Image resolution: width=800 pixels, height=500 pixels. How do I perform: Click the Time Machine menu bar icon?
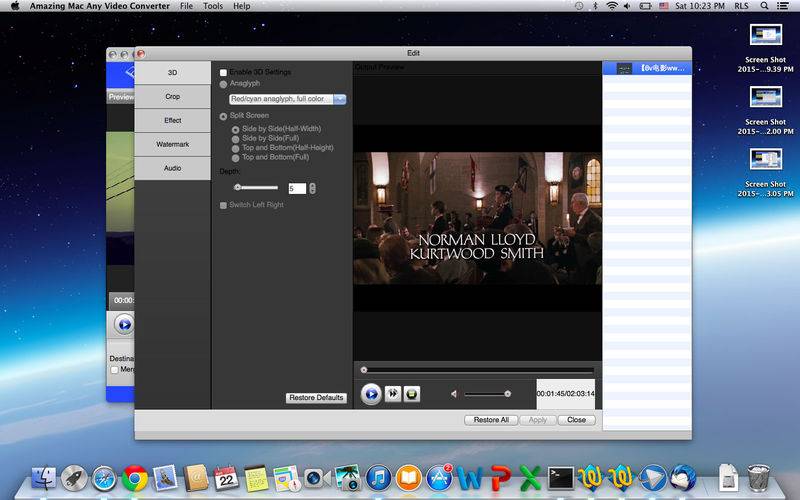(579, 6)
